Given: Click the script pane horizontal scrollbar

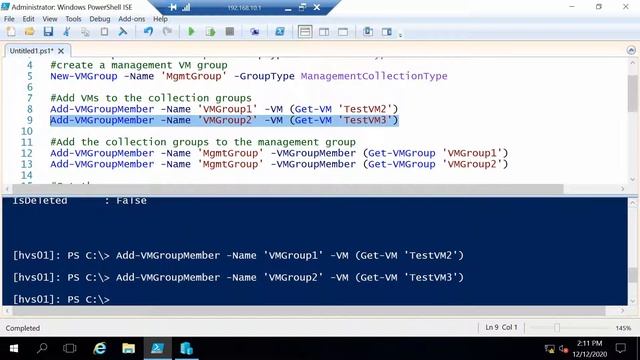Looking at the screenshot, I should [x=288, y=189].
